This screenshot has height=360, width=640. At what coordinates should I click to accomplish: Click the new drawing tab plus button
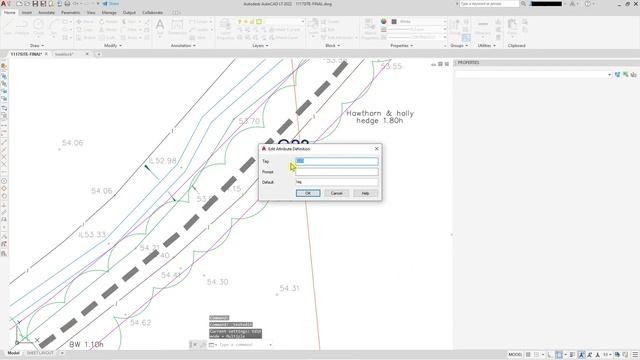coord(98,54)
